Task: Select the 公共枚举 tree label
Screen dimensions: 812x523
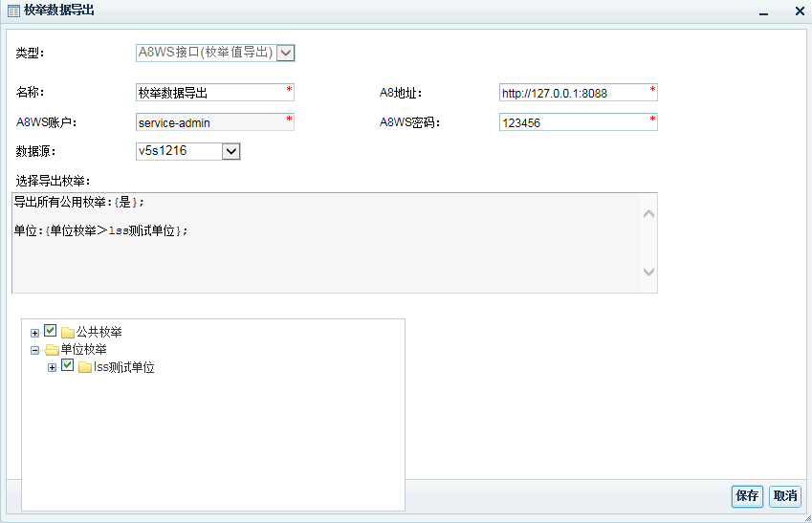Action: pyautogui.click(x=99, y=332)
